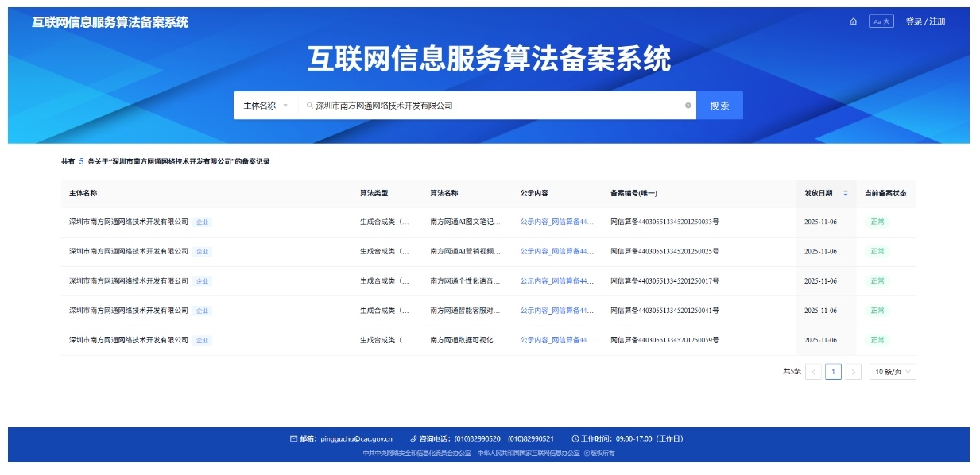Click the 算法名称 column header
Image resolution: width=980 pixels, height=475 pixels.
coord(444,193)
